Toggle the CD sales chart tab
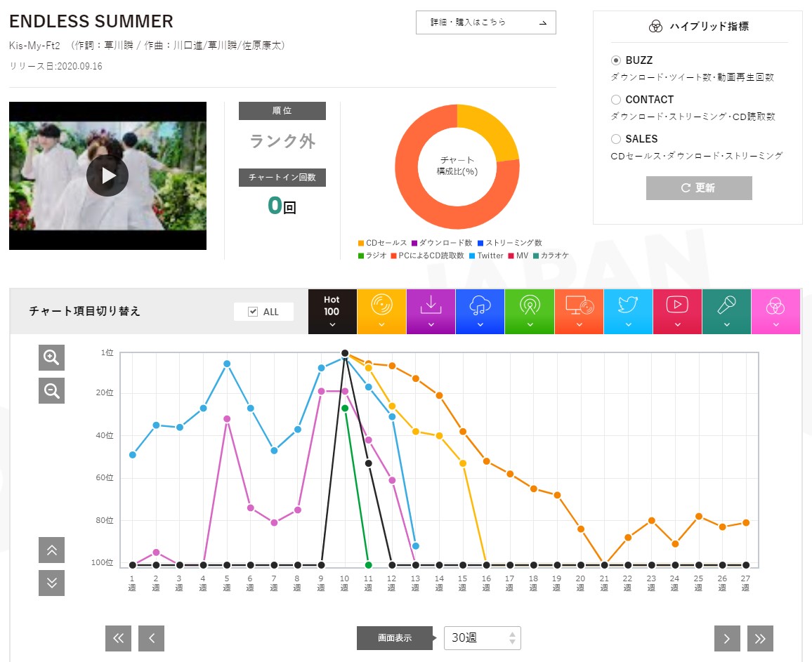 point(381,312)
